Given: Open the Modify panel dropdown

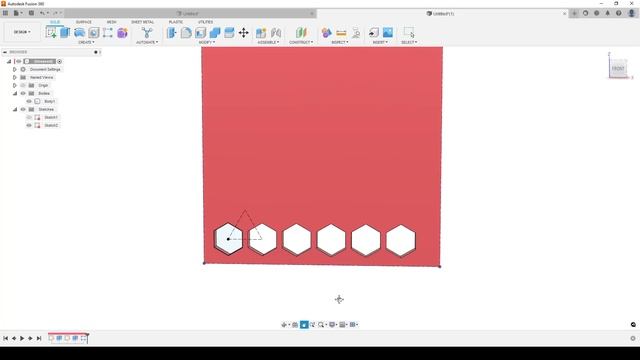Looking at the screenshot, I should point(207,42).
